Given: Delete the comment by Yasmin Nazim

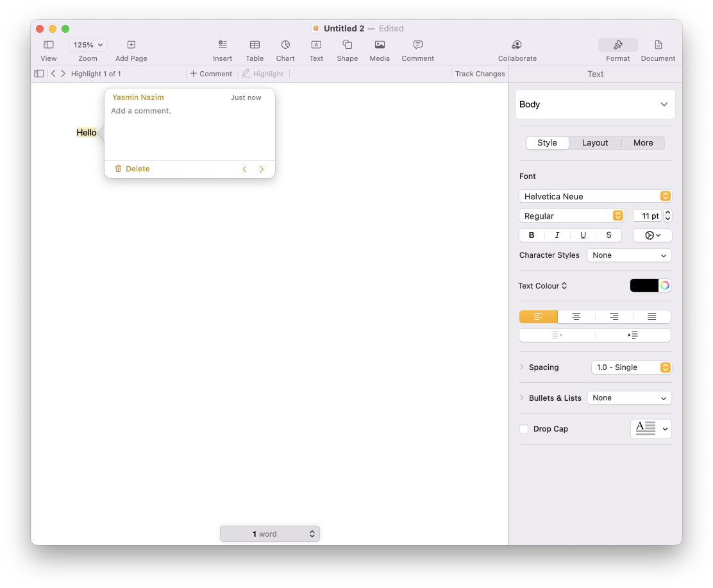Looking at the screenshot, I should click(132, 168).
